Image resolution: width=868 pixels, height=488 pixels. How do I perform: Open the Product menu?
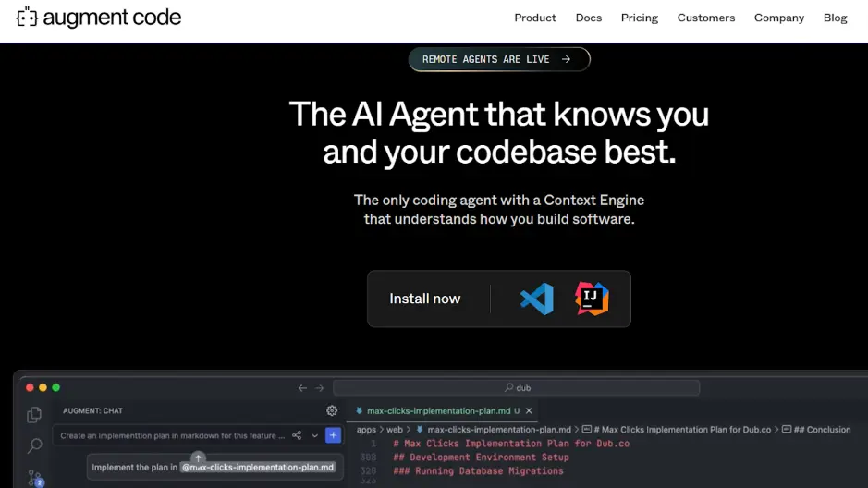click(x=534, y=18)
